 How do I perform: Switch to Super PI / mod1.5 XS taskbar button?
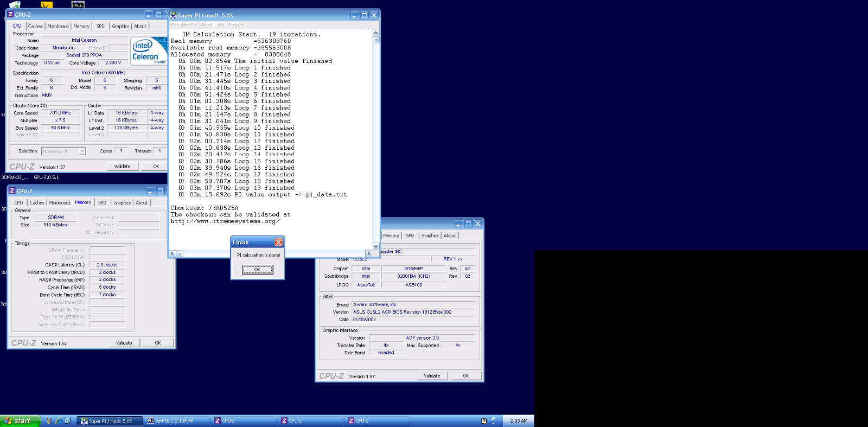(x=109, y=421)
